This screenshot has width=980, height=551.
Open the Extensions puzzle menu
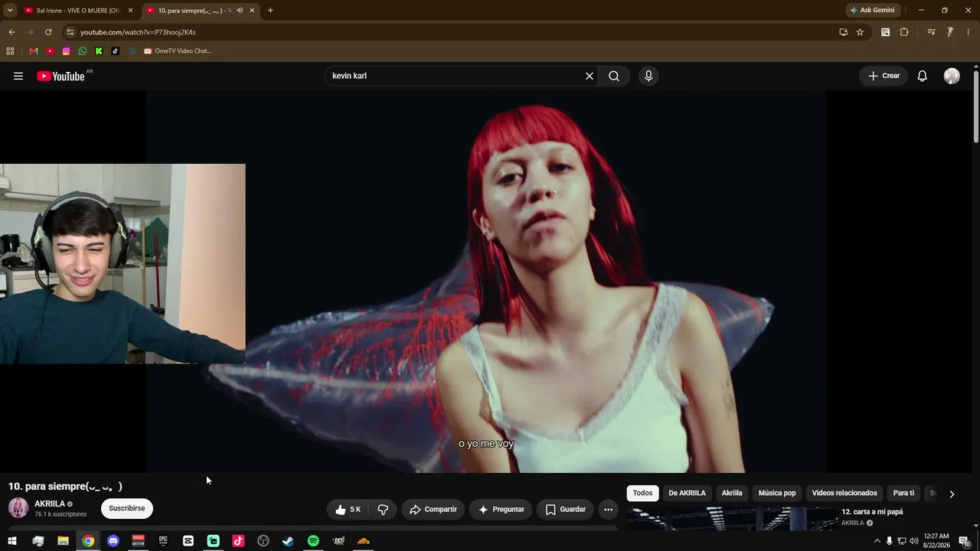(x=904, y=32)
